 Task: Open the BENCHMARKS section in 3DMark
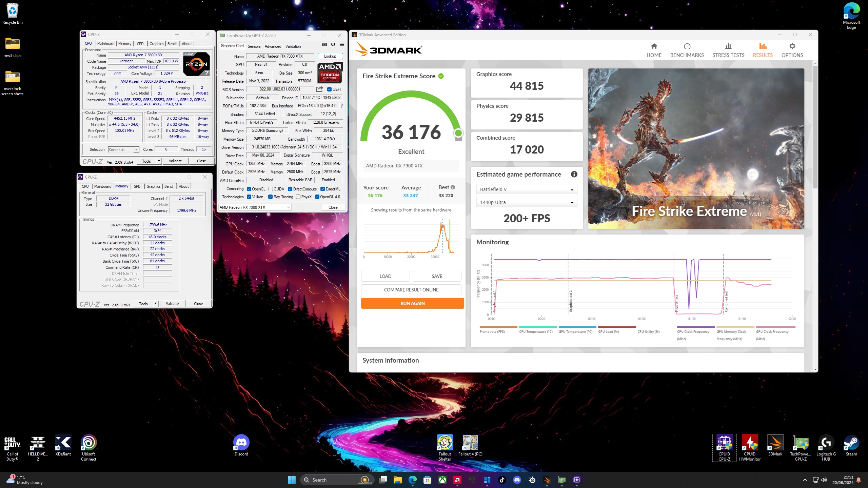click(x=687, y=50)
